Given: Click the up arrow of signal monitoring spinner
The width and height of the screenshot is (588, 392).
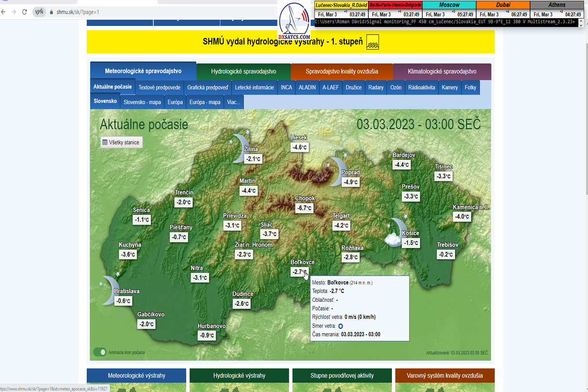Looking at the screenshot, I should [x=581, y=20].
